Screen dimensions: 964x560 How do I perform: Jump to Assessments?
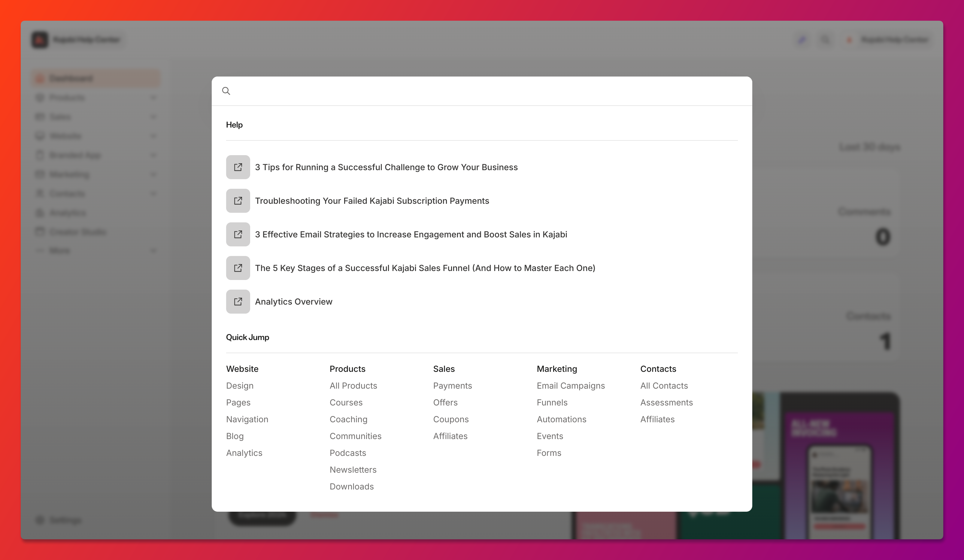tap(667, 402)
